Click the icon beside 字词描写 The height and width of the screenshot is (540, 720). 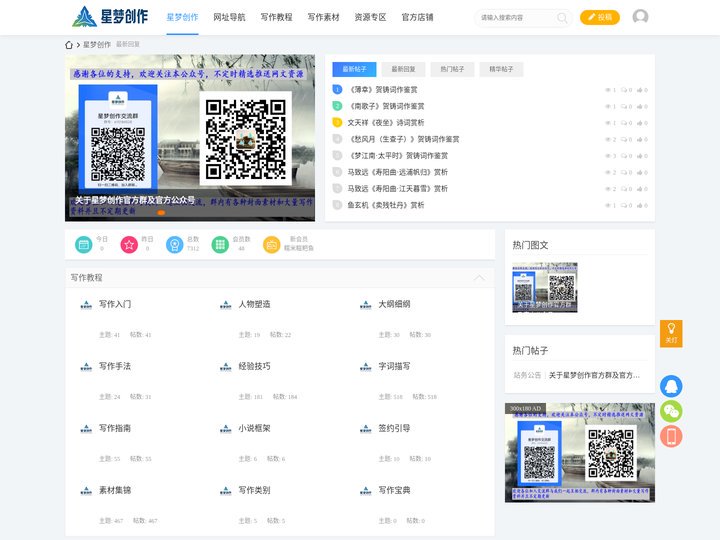366,366
